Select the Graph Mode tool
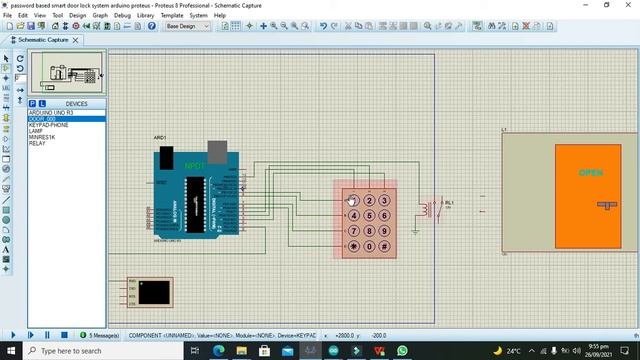The image size is (640, 360). 6,149
